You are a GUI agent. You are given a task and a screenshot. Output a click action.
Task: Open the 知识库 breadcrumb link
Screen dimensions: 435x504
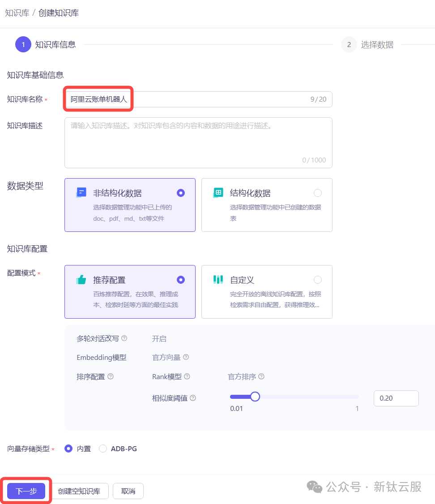[x=17, y=13]
